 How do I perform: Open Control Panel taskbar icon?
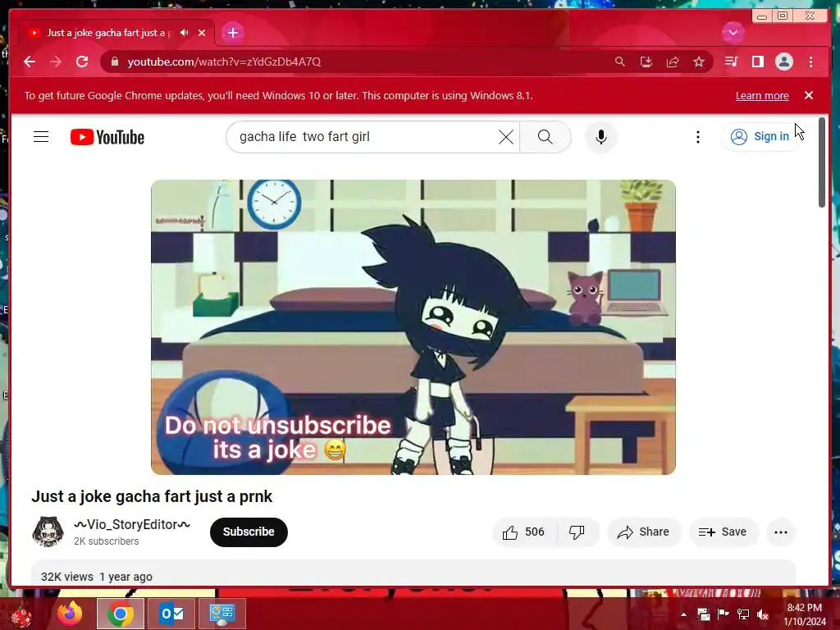coord(222,614)
